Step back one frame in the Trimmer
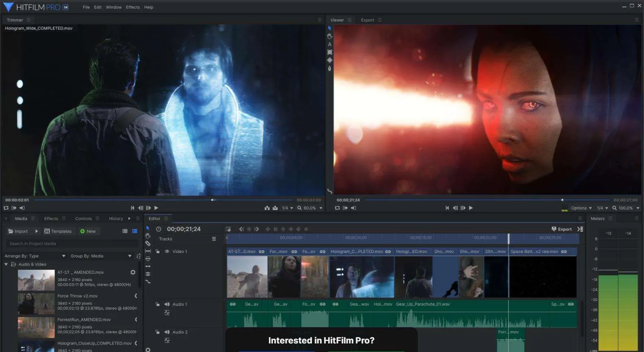The width and height of the screenshot is (644, 352). click(140, 208)
